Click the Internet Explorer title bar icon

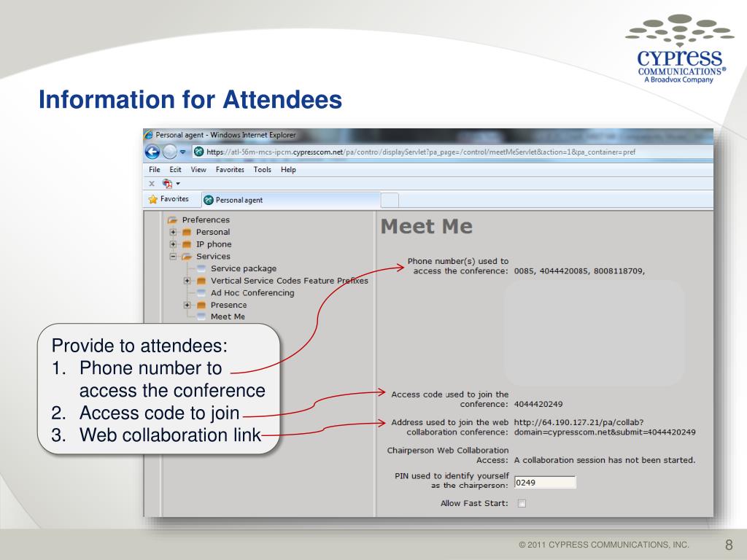pos(149,135)
